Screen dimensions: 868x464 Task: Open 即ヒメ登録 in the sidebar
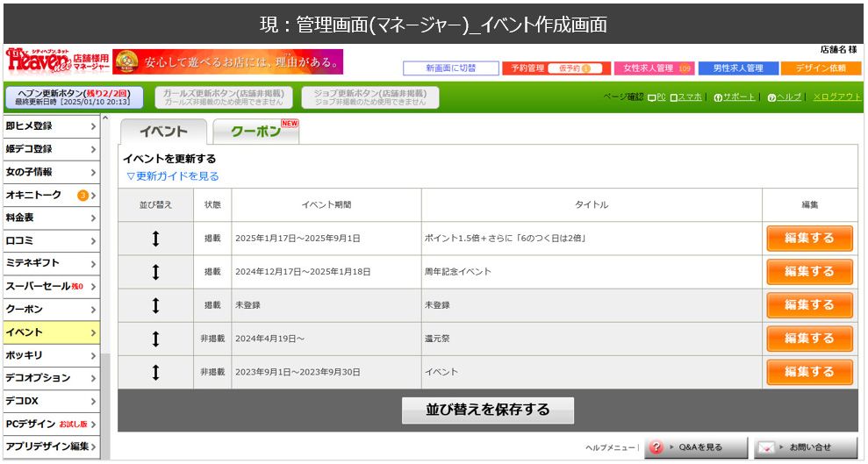pyautogui.click(x=50, y=126)
